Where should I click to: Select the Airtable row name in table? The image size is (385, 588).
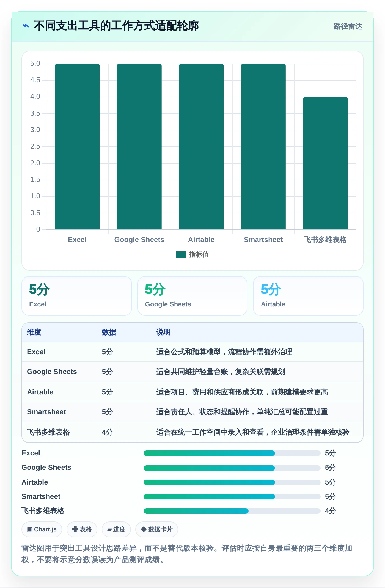click(x=40, y=392)
